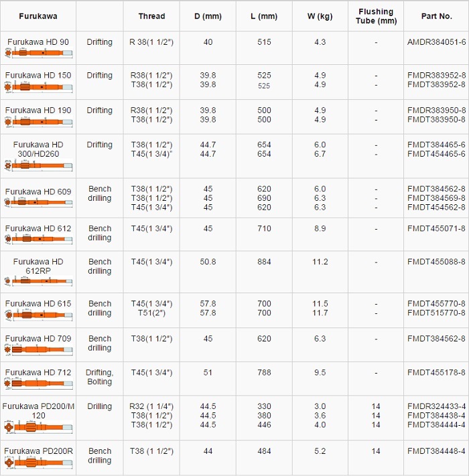Click part number FMDR383952-8
469x476 pixels.
click(x=436, y=75)
